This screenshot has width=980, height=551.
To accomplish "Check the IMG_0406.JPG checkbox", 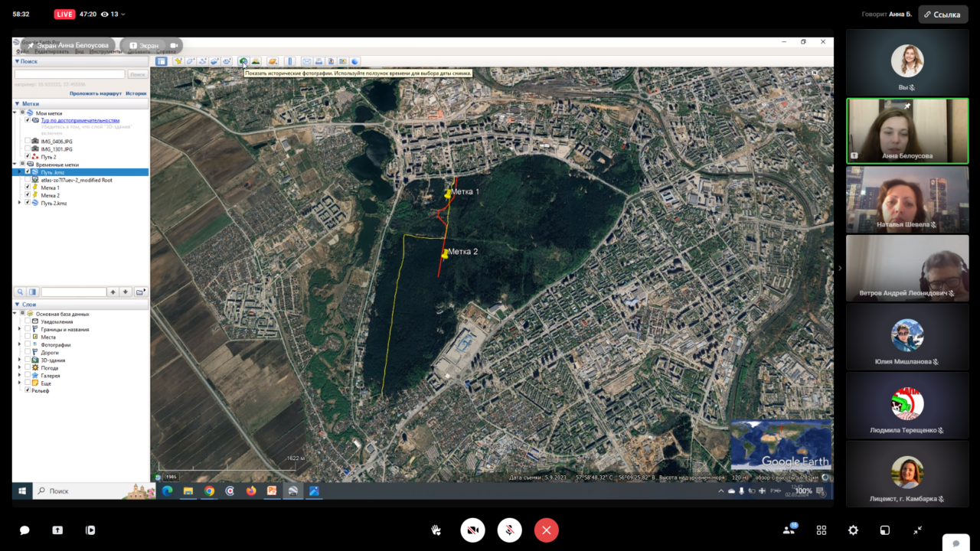I will (x=28, y=142).
